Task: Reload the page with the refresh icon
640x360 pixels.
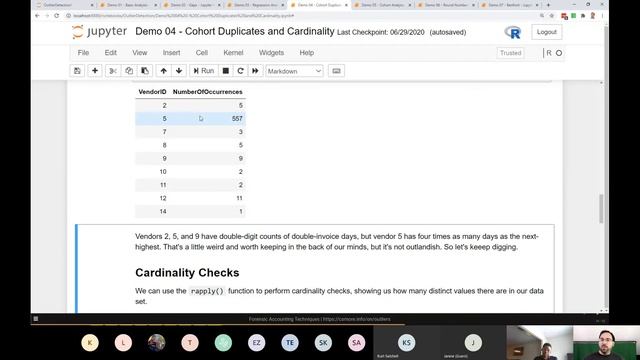Action: tap(57, 16)
